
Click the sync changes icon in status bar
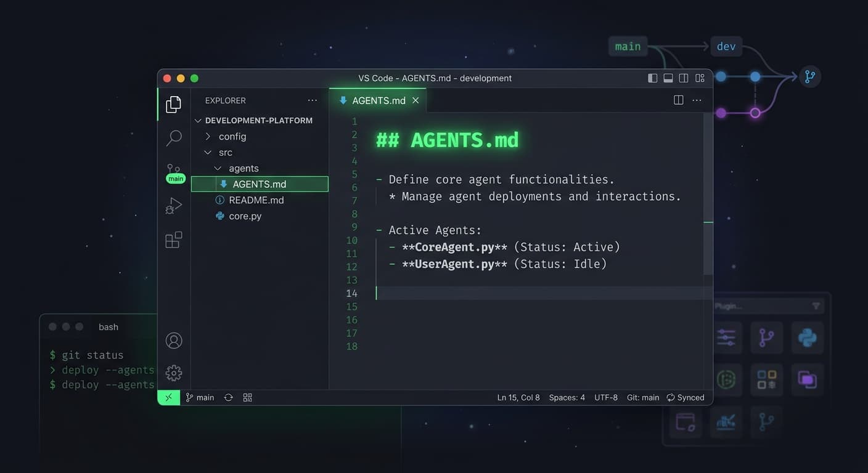pyautogui.click(x=228, y=397)
